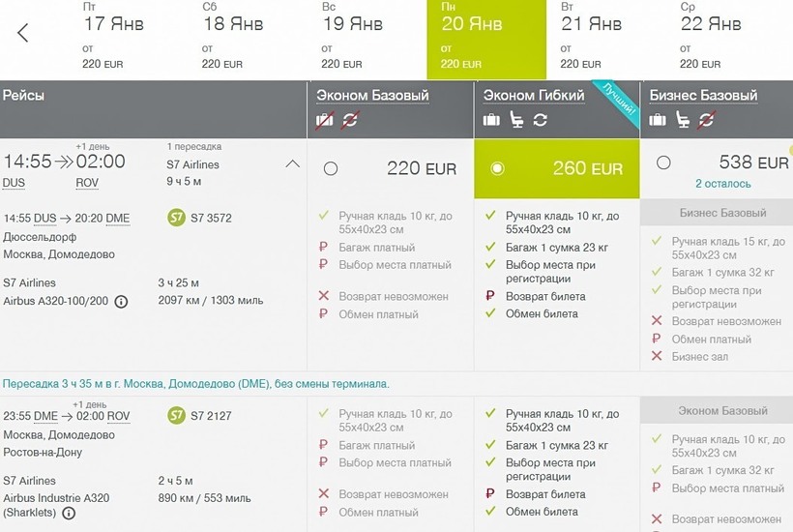Click crossed-out exchange icon under Эконом Базовый

tap(349, 120)
